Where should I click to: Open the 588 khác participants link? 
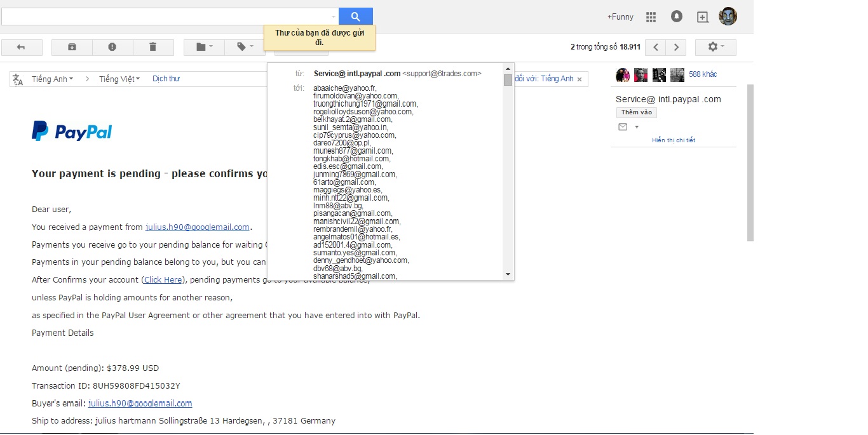pyautogui.click(x=703, y=74)
